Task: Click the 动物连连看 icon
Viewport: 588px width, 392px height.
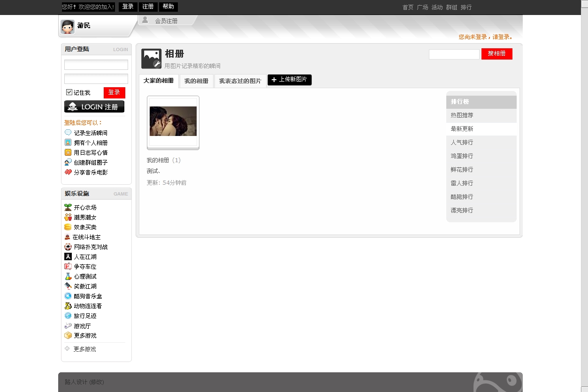Action: 68,306
